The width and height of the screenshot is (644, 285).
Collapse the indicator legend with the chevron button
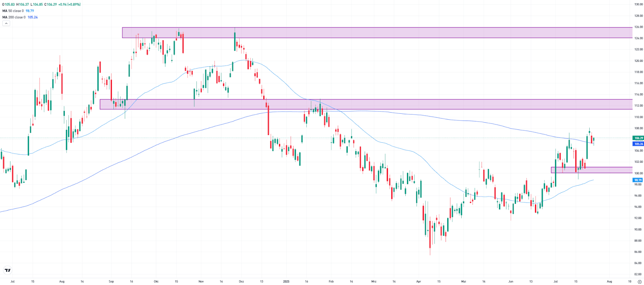click(x=6, y=23)
